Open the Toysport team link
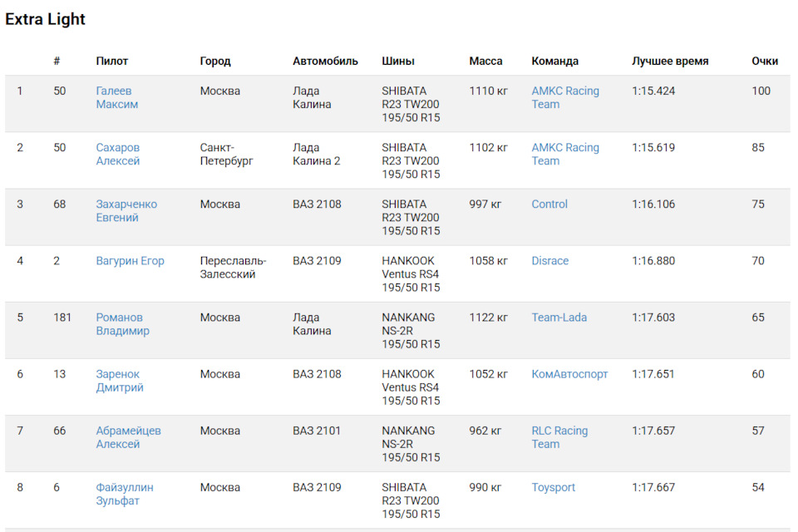This screenshot has width=798, height=532. pos(554,487)
